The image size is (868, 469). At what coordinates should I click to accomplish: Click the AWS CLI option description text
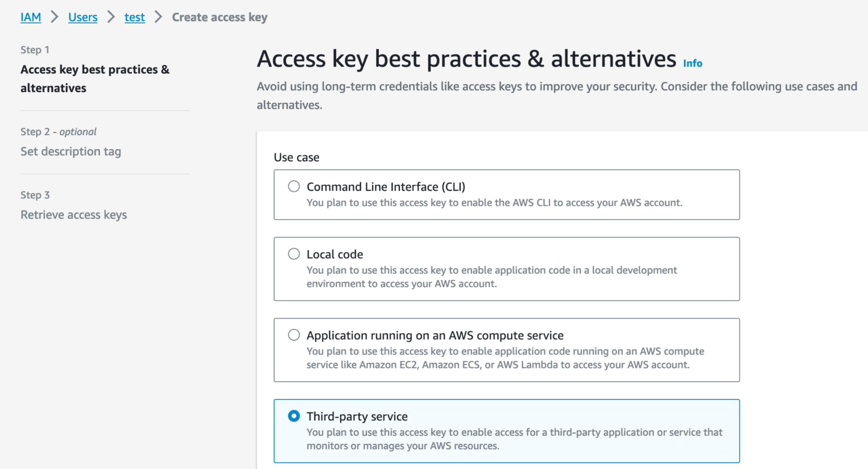point(494,202)
